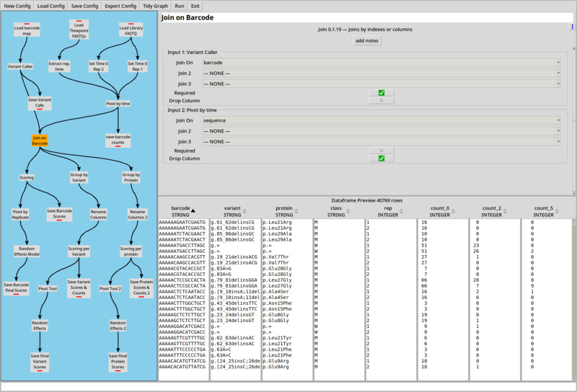The width and height of the screenshot is (577, 392).
Task: Open Input 2 Join 2 dropdown
Action: 382,131
